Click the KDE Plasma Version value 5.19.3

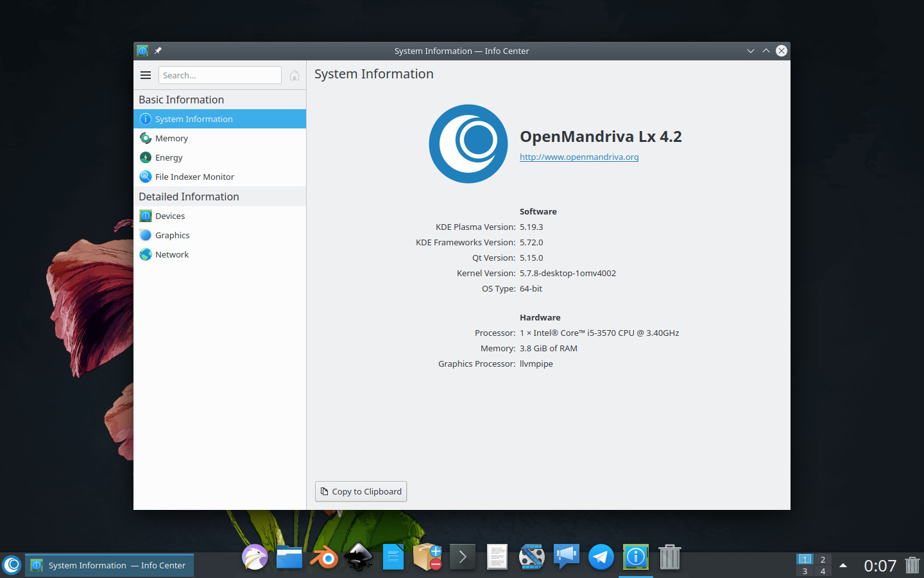pyautogui.click(x=531, y=227)
